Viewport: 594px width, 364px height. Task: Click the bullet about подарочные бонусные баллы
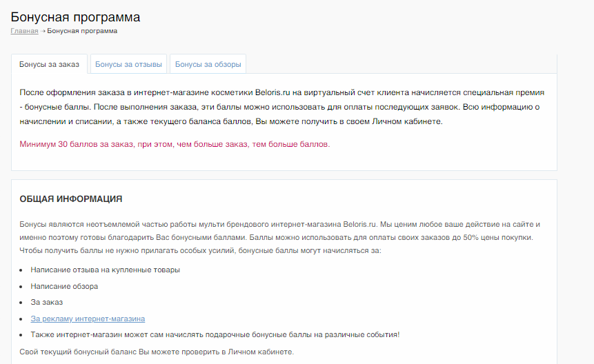215,335
